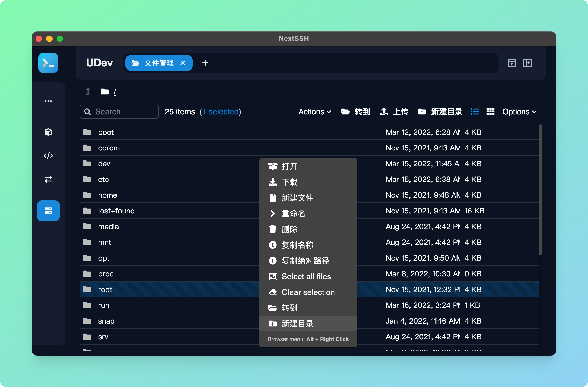588x387 pixels.
Task: Click the terminal logo icon in sidebar
Action: point(48,63)
